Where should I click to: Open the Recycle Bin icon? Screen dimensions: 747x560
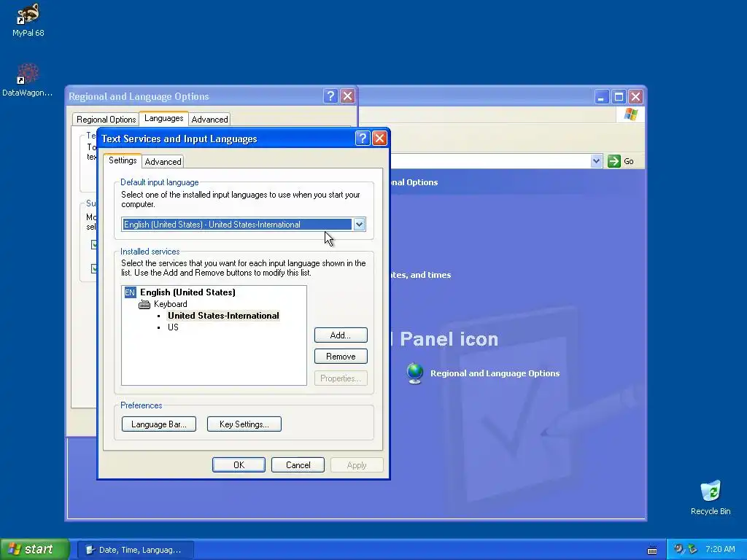tap(711, 491)
